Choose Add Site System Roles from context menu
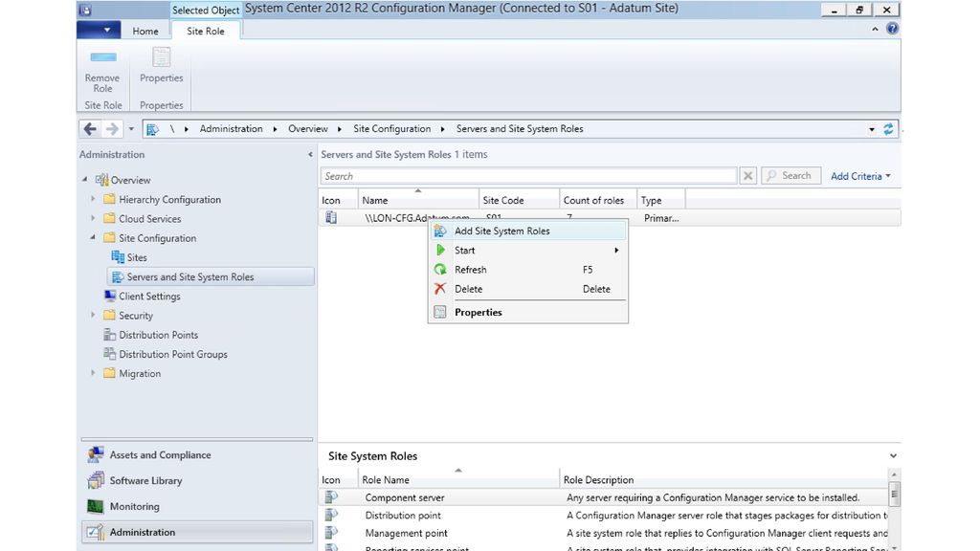This screenshot has height=551, width=980. coord(528,231)
